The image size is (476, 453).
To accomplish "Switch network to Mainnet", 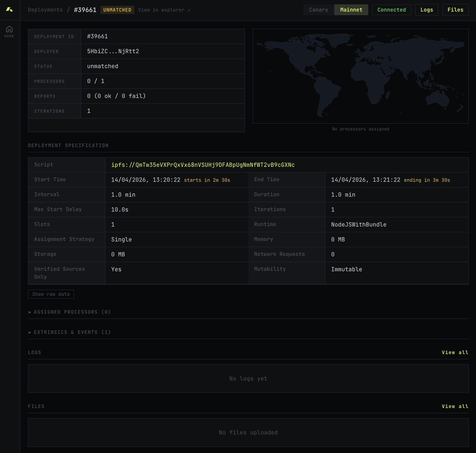I will coord(351,10).
